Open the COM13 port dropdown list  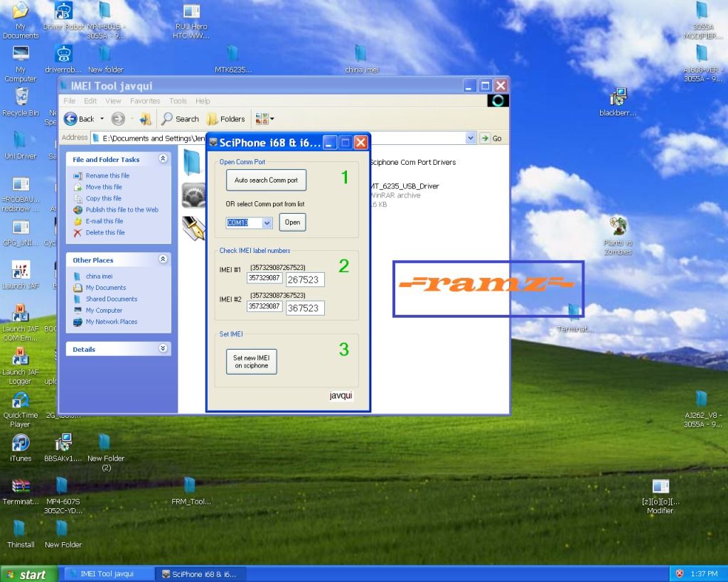(267, 223)
